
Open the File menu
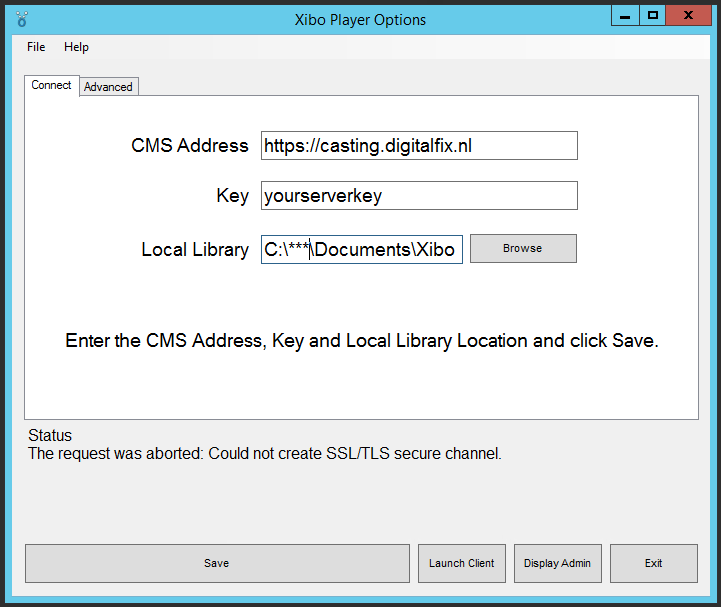coord(36,47)
